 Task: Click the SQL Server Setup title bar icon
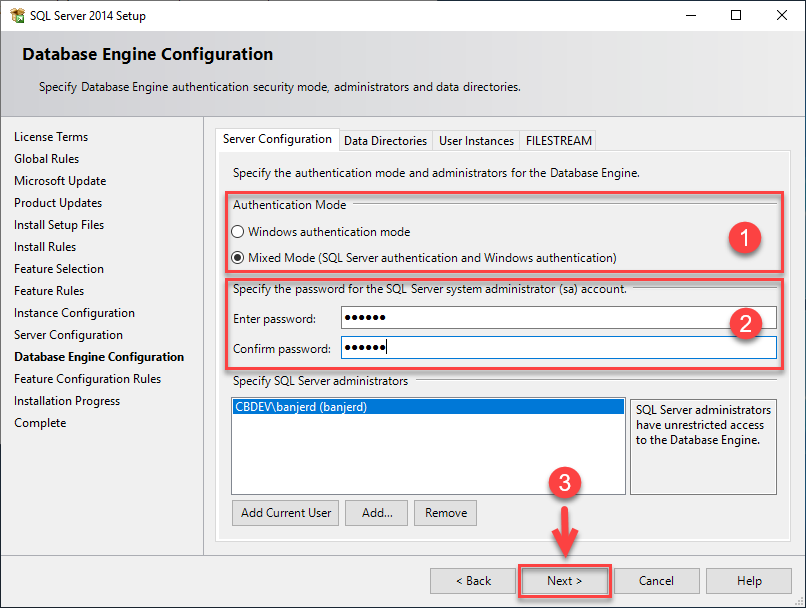coord(17,15)
